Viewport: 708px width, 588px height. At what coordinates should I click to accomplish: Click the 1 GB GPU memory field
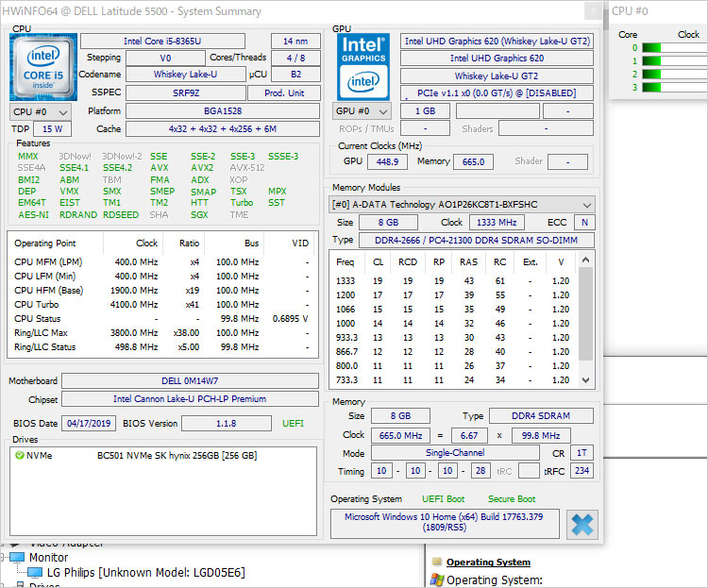[x=426, y=111]
